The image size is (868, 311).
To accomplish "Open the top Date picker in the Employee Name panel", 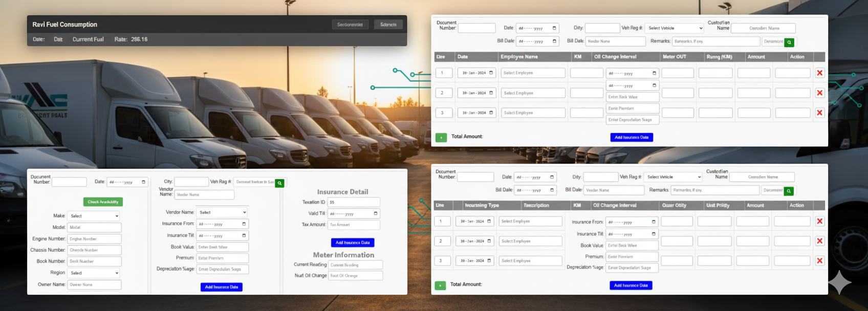I will 537,28.
